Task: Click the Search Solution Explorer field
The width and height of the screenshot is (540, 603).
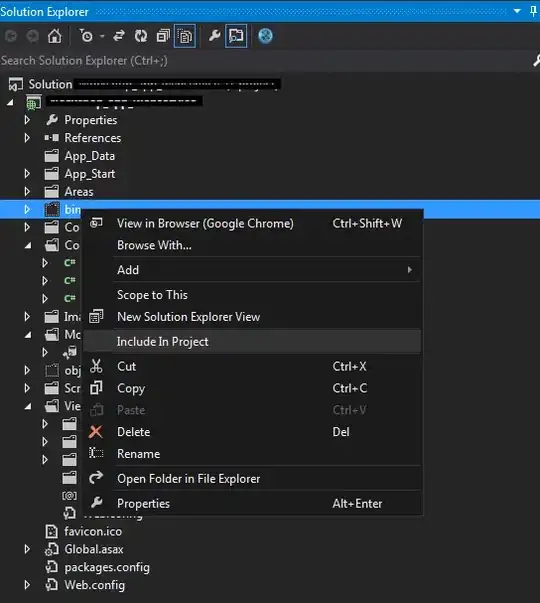Action: [x=265, y=61]
